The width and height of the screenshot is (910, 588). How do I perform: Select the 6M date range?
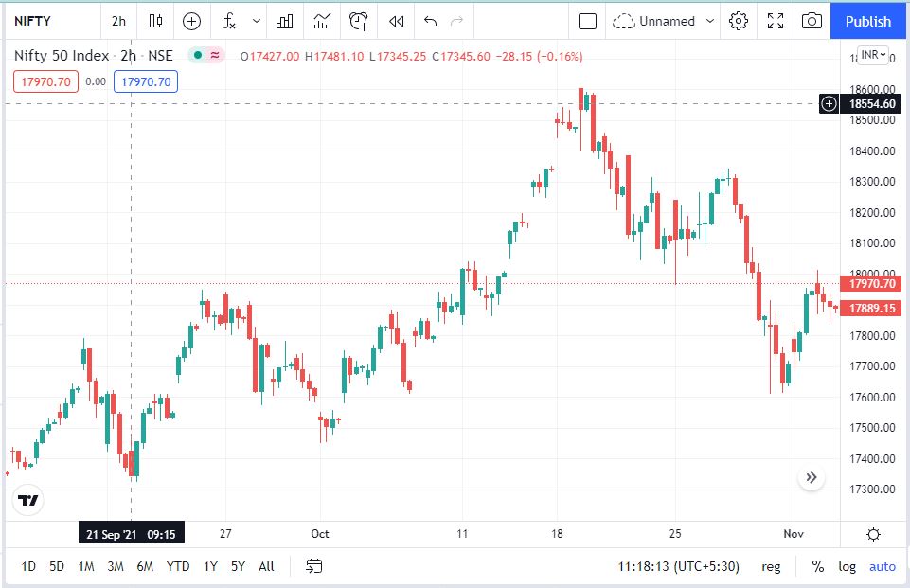145,566
